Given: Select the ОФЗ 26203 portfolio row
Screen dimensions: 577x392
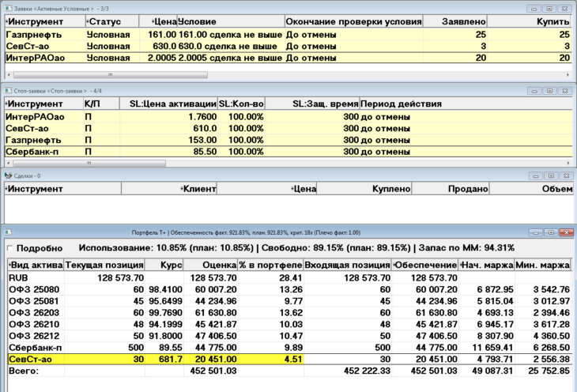Looking at the screenshot, I should coord(289,312).
